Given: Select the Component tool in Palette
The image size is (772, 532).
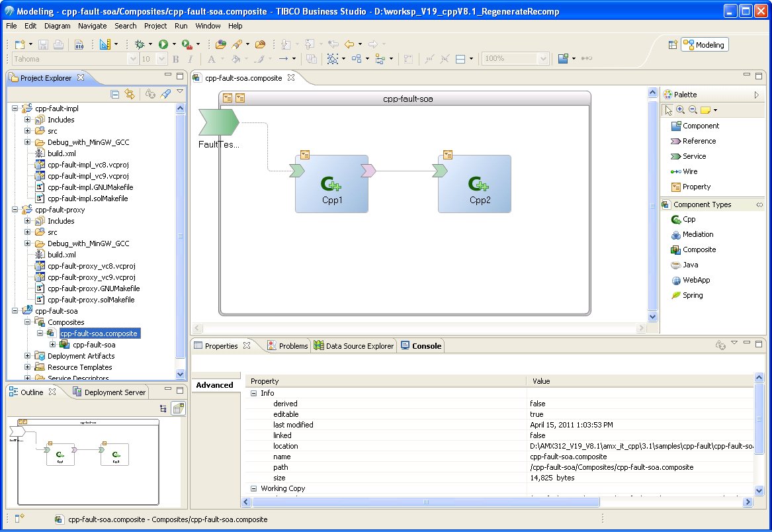Looking at the screenshot, I should point(695,126).
